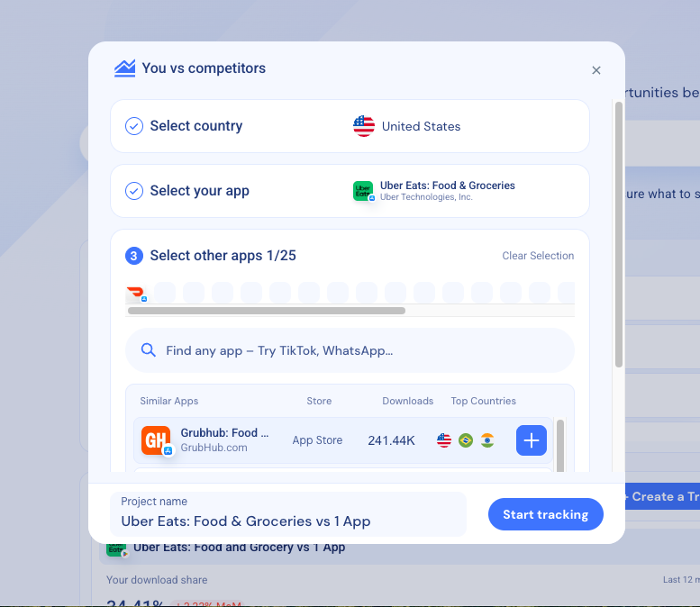Click the India flag in Grubhub row

(487, 440)
